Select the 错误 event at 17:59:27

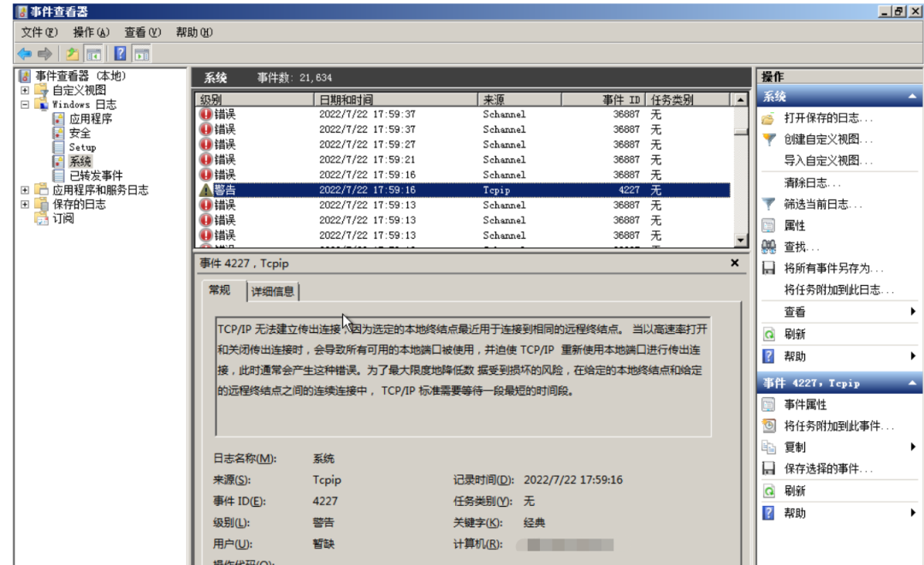tap(463, 145)
